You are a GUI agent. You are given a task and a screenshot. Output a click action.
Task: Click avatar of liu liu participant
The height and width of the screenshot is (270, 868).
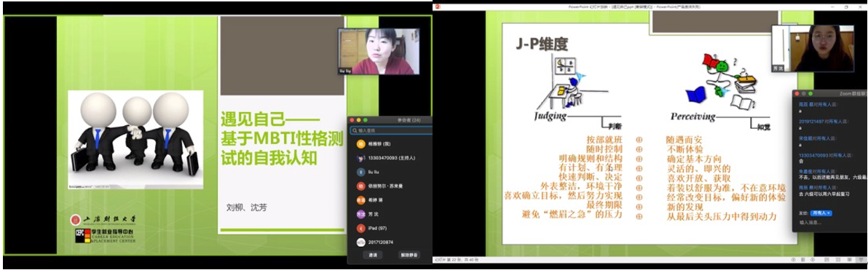(360, 172)
